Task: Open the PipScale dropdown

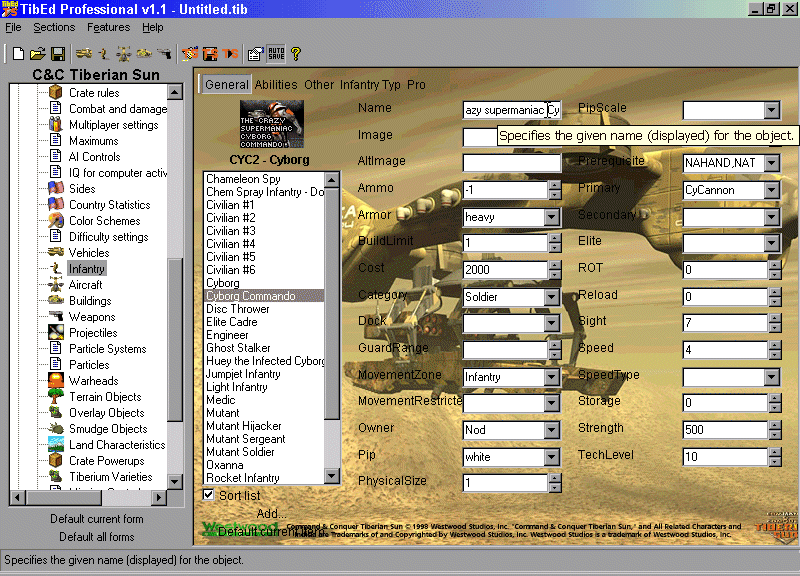Action: point(771,110)
